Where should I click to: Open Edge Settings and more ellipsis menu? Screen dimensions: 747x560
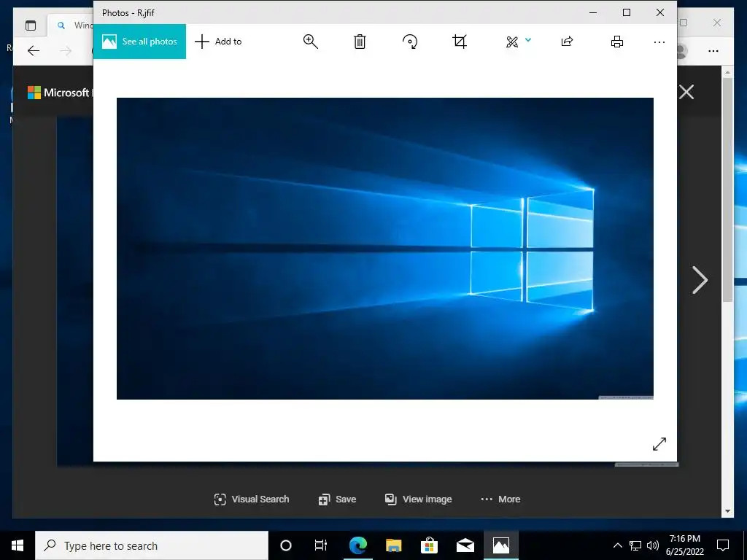[713, 51]
